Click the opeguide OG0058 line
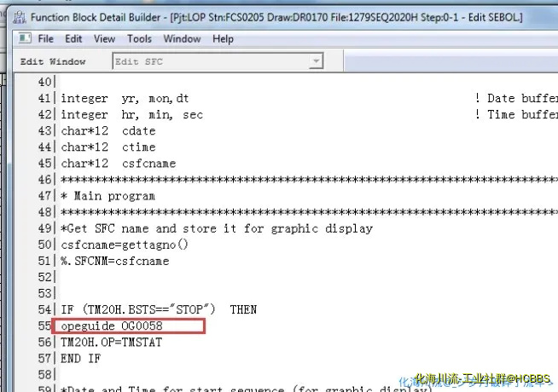558x392 pixels. click(x=112, y=326)
